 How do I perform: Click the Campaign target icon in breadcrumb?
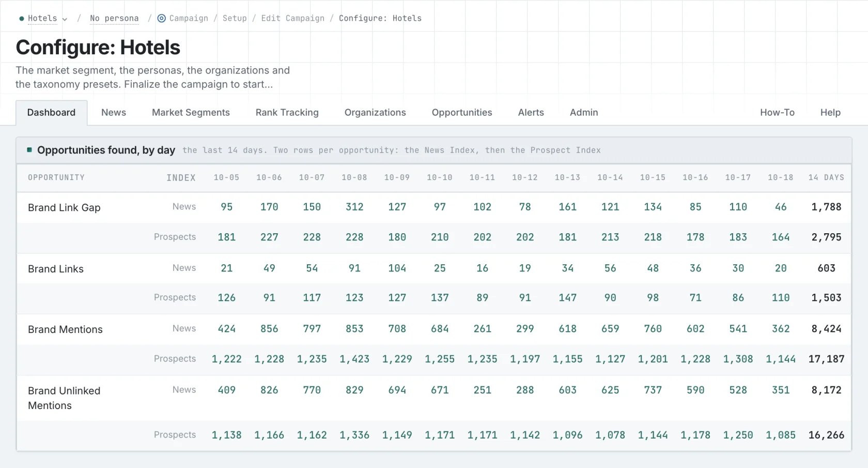point(162,18)
